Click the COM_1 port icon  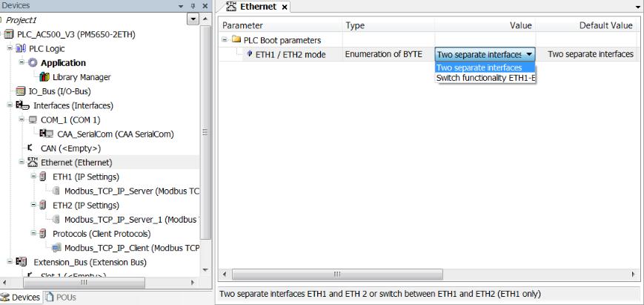(x=33, y=119)
